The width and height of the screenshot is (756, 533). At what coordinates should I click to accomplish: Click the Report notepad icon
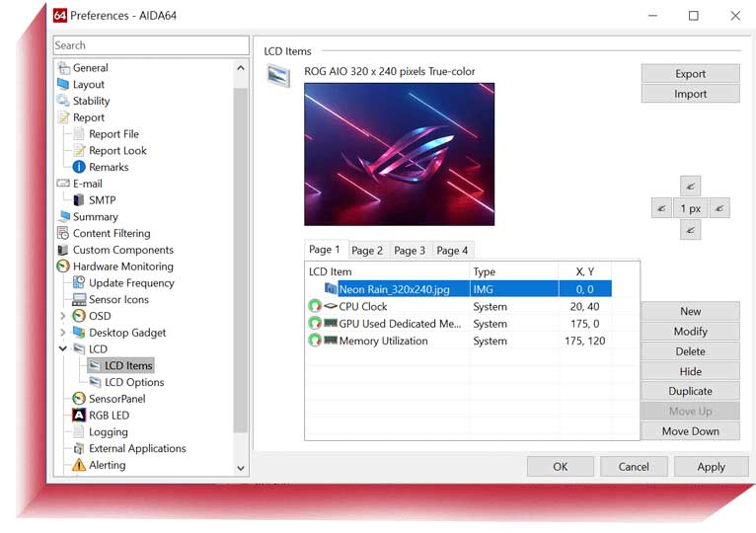pos(63,117)
